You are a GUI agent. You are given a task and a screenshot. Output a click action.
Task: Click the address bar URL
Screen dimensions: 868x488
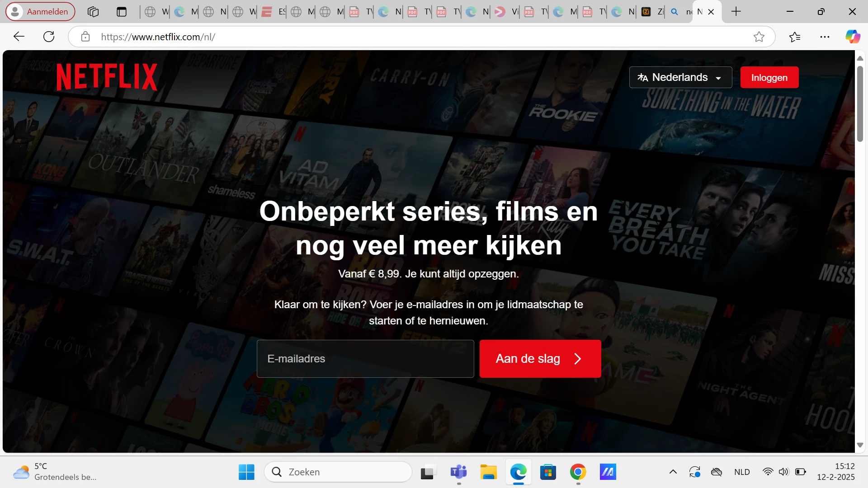[x=158, y=37]
